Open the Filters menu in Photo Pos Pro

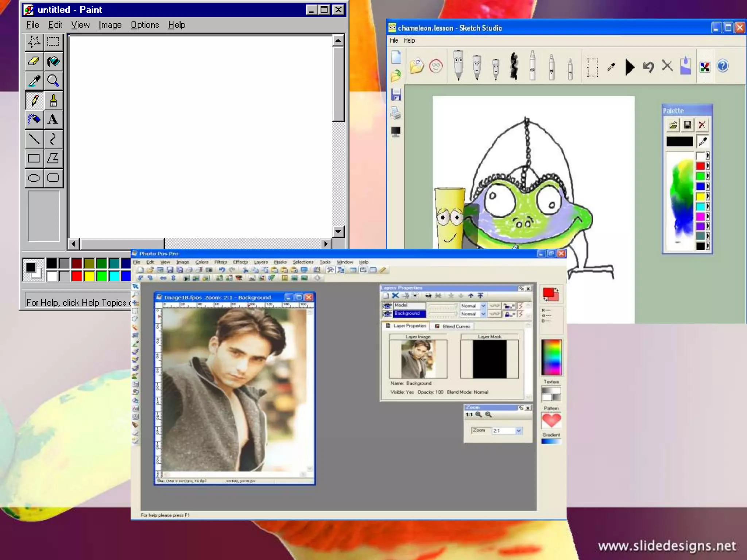(220, 262)
